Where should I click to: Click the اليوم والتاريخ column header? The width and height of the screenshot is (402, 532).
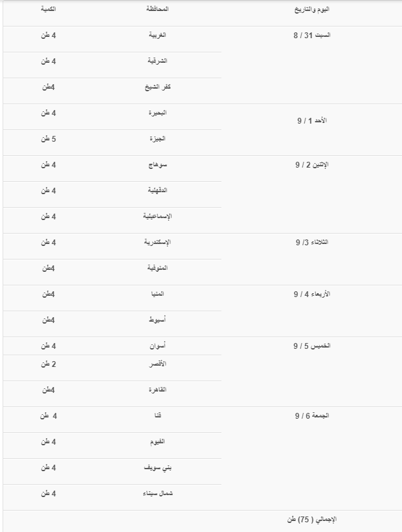coord(312,10)
